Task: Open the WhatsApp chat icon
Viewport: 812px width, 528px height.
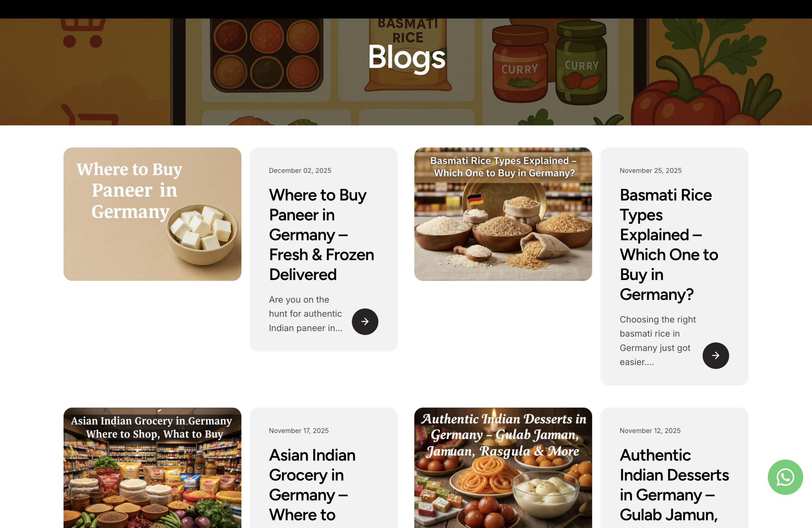Action: click(785, 477)
